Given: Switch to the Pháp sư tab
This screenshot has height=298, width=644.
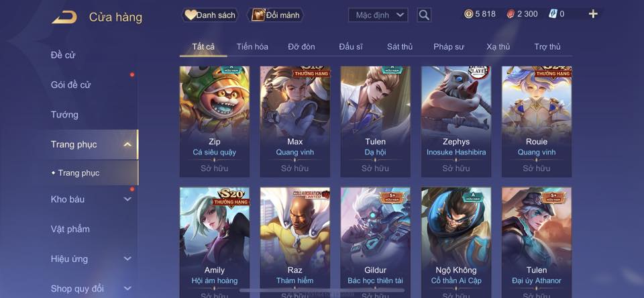Looking at the screenshot, I should pos(449,47).
